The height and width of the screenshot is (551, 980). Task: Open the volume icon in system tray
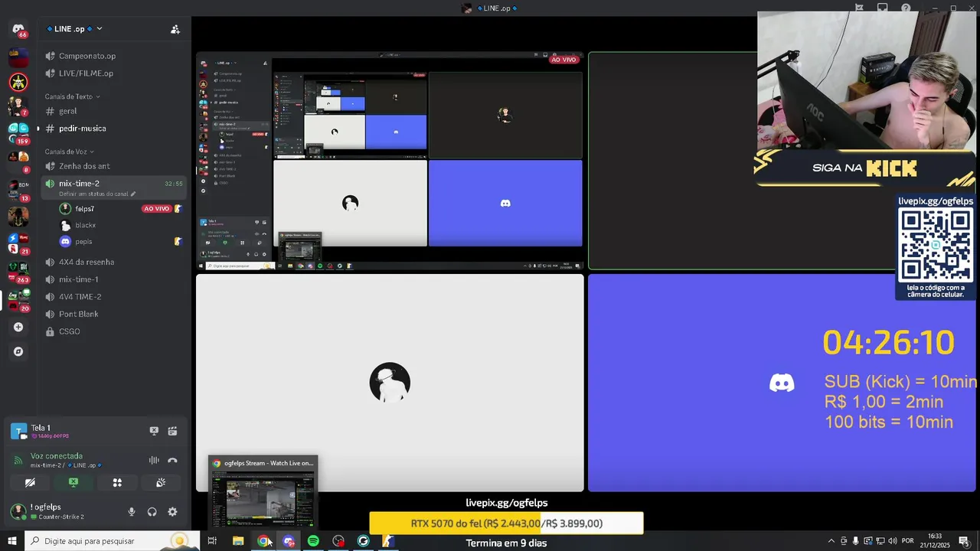tap(893, 541)
